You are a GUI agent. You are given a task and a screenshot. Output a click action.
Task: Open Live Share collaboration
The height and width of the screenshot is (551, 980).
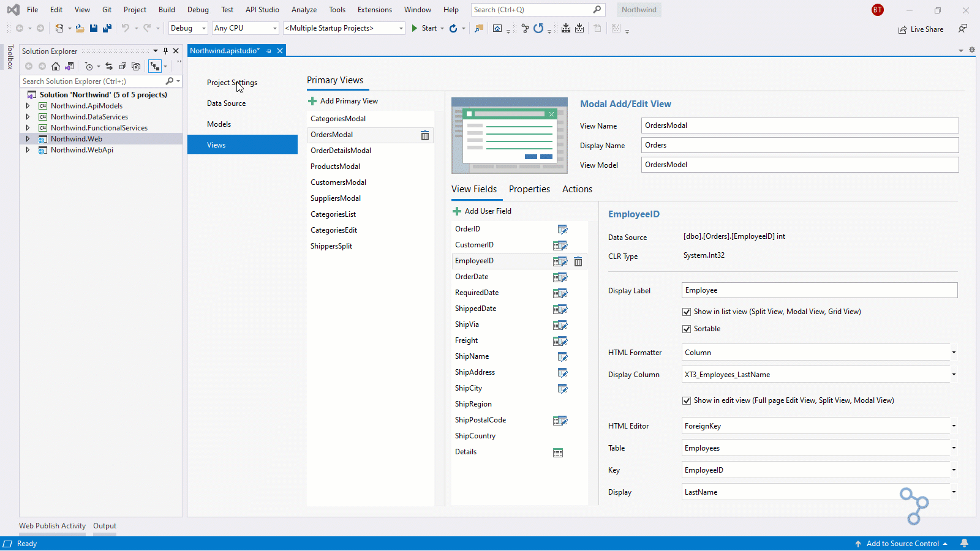(921, 29)
